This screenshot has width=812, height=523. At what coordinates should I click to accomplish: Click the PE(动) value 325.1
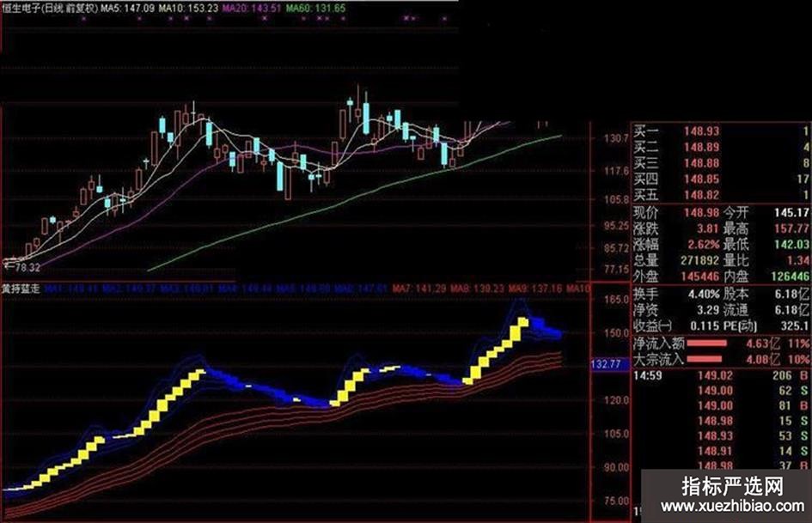(x=795, y=325)
